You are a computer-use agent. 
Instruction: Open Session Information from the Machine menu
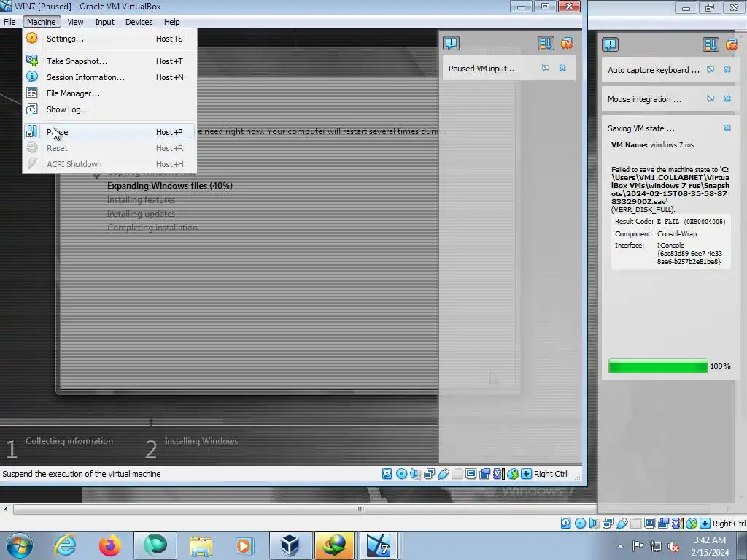coord(109,77)
